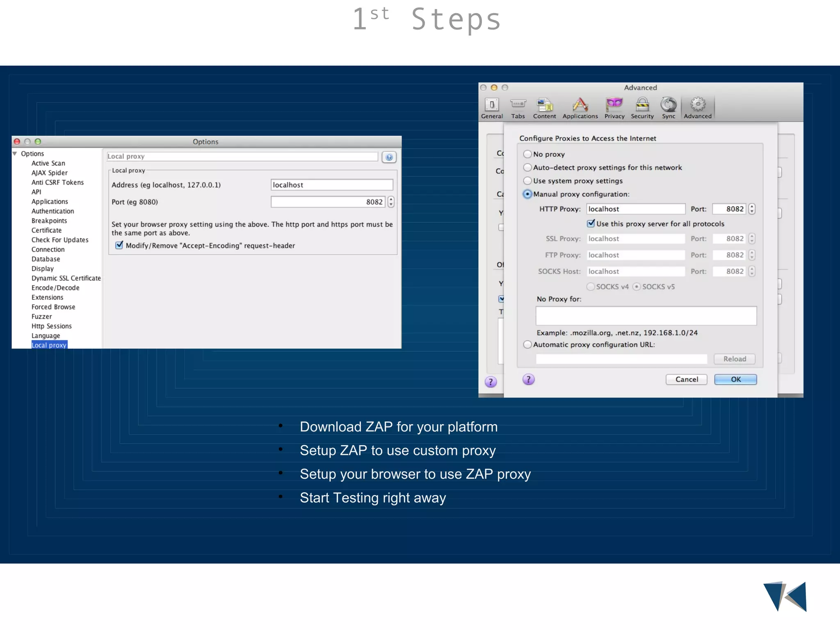Screen dimensions: 840x630
Task: Click the SSL Proxy port stepper
Action: tap(751, 239)
